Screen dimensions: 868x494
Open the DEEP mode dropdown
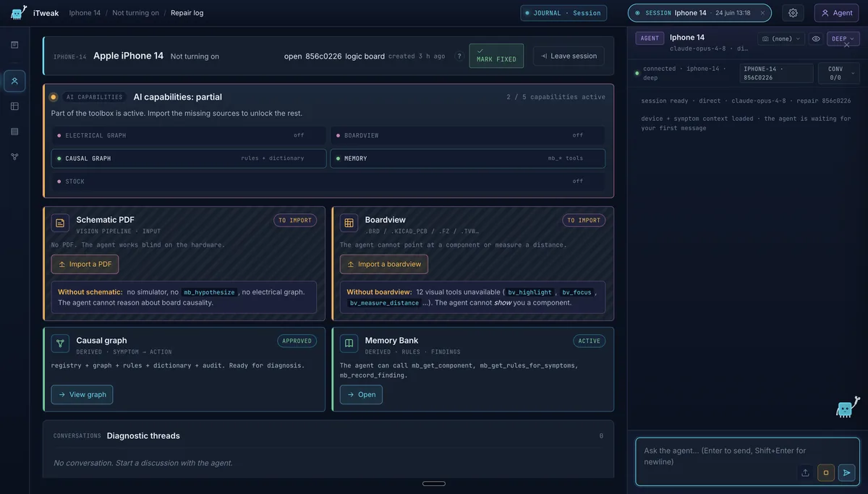tap(843, 38)
